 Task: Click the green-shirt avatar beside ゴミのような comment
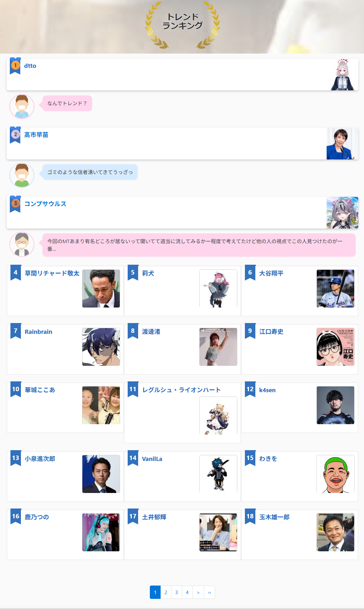(22, 175)
